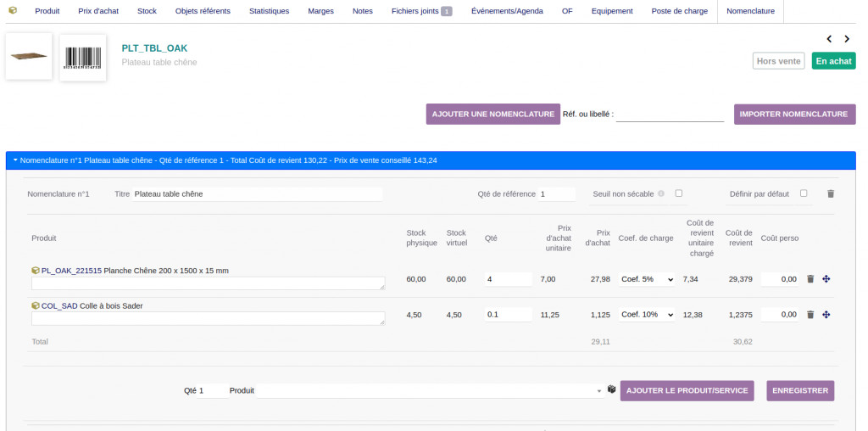
Task: Click the cube icon beside product selector
Action: pos(611,390)
